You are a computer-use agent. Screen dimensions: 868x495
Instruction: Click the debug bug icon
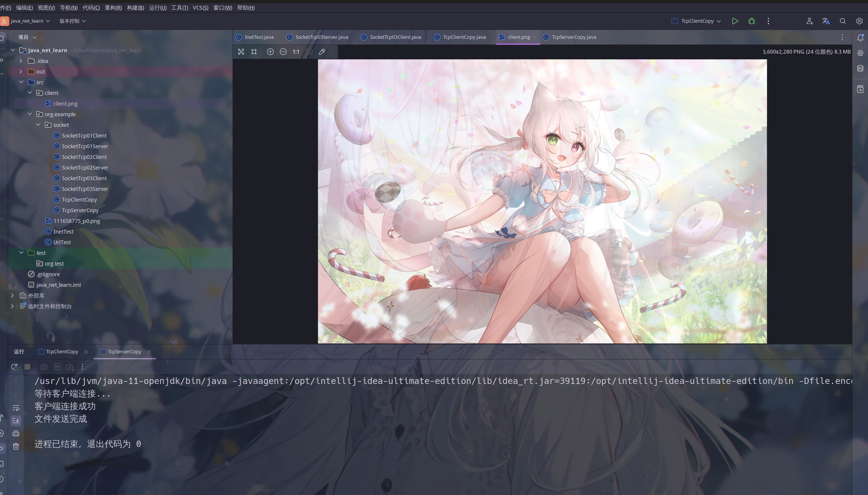[752, 21]
